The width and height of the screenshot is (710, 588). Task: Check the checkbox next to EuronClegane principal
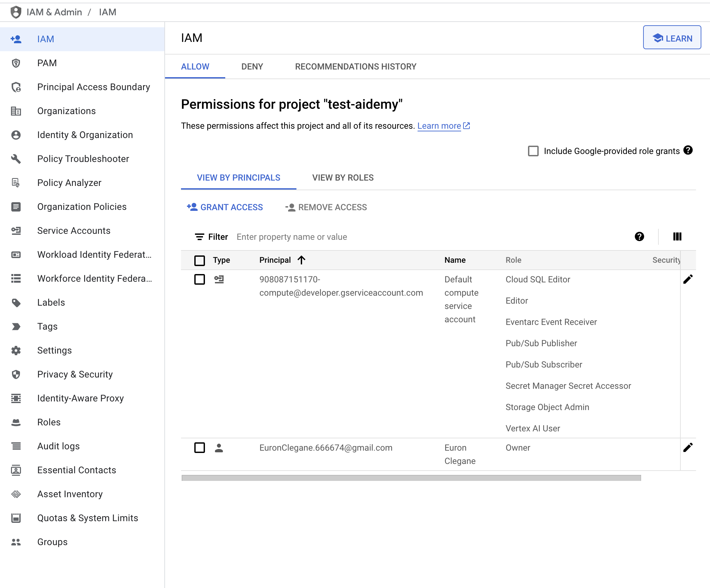coord(199,447)
